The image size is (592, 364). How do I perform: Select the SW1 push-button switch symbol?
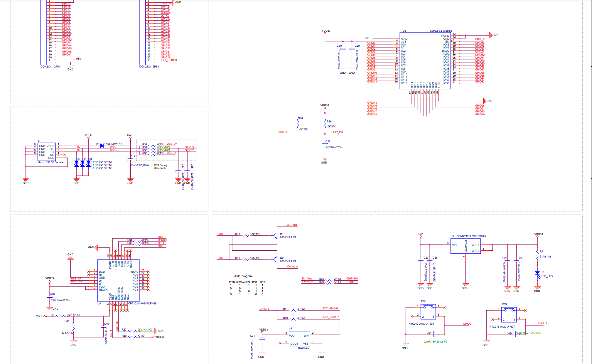[428, 312]
